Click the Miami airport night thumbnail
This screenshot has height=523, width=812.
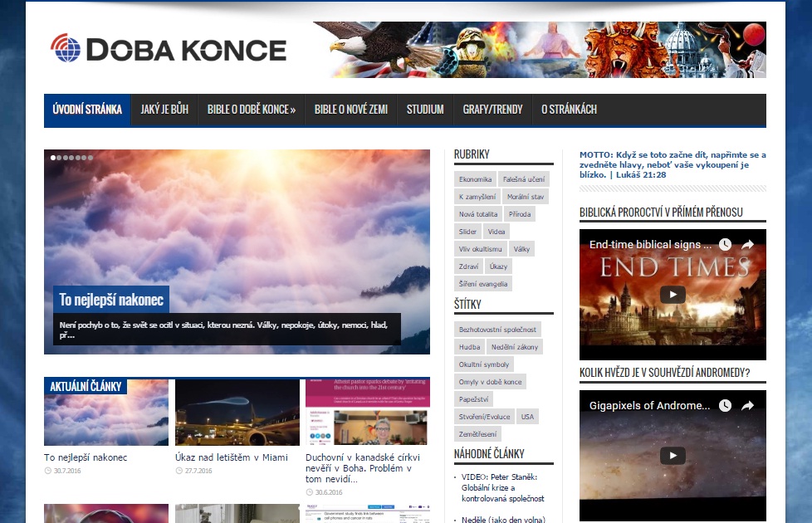point(237,413)
